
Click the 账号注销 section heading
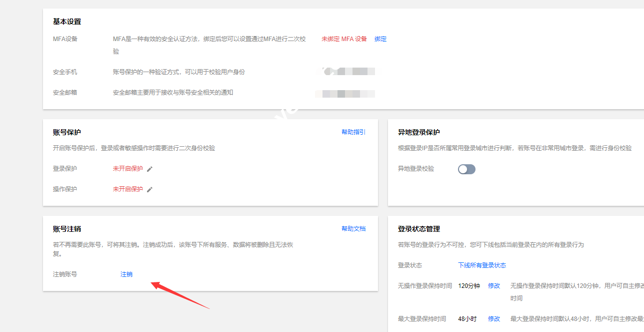coord(67,229)
